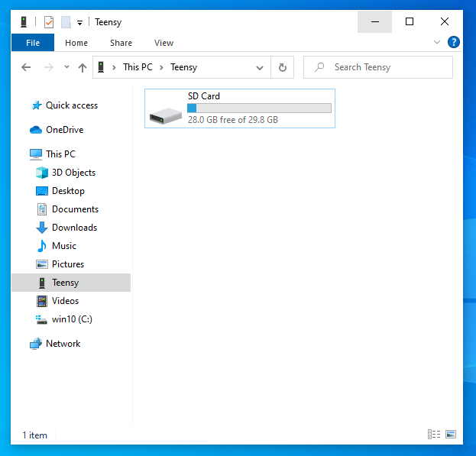The height and width of the screenshot is (456, 476).
Task: Maximize the Teensy window
Action: pos(410,21)
